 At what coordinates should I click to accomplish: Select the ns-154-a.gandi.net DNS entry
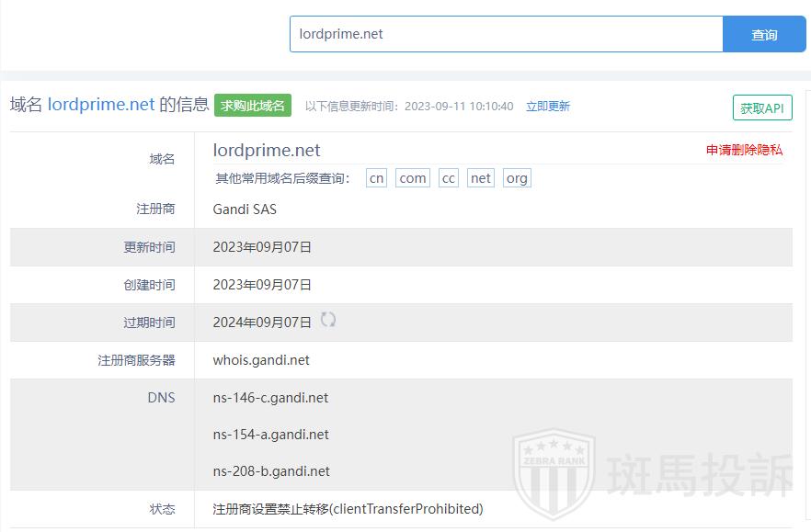point(270,435)
